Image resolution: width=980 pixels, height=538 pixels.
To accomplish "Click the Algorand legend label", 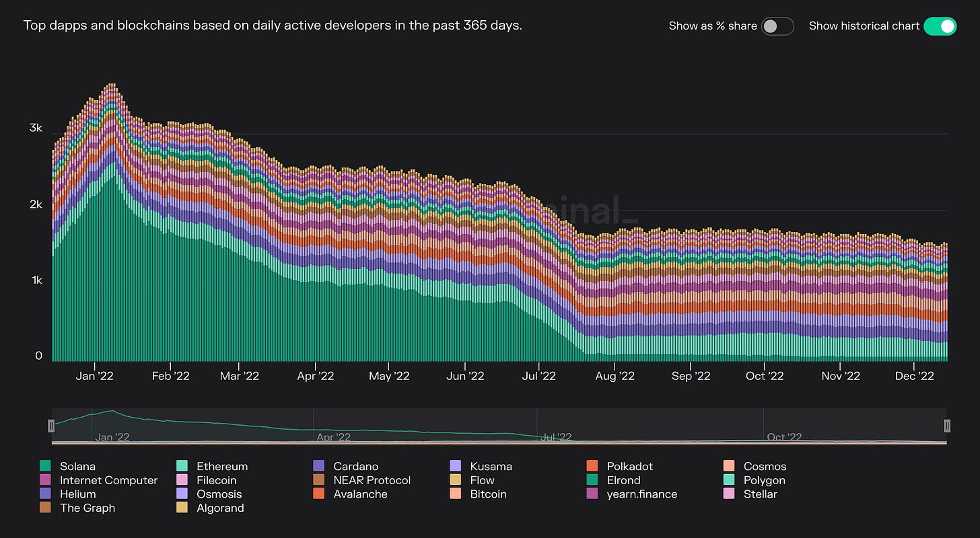I will pyautogui.click(x=220, y=508).
